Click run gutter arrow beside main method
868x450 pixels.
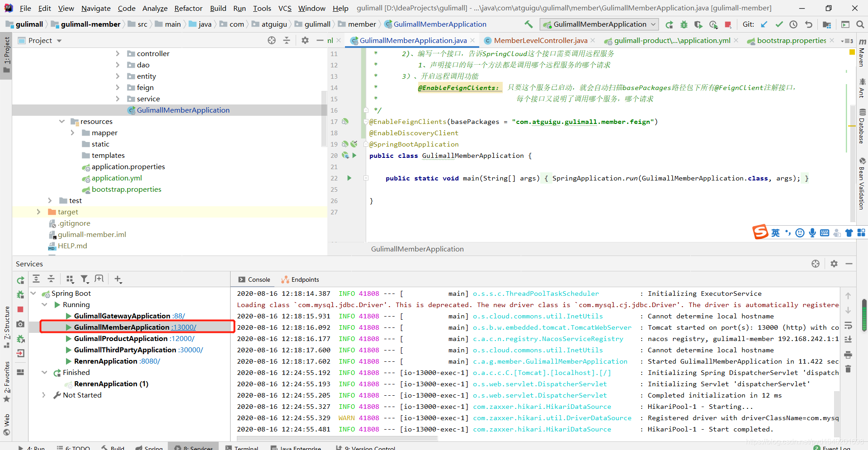(x=349, y=178)
